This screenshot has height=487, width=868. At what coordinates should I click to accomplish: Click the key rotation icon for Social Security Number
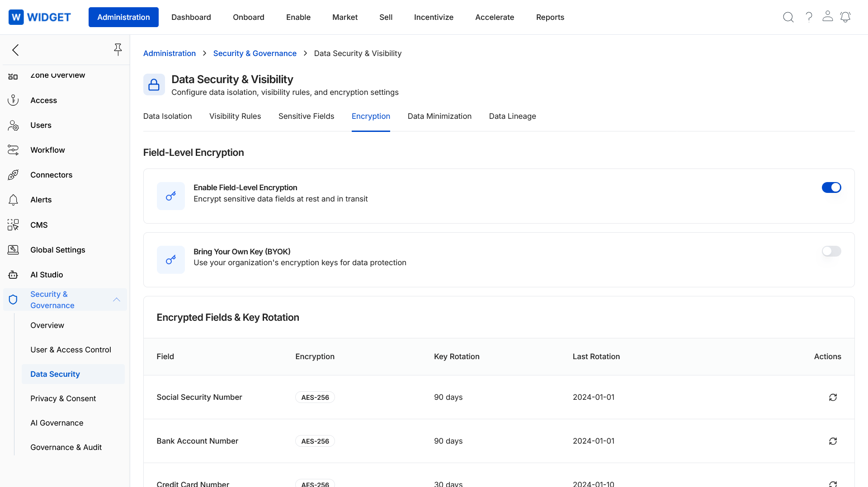click(x=833, y=397)
